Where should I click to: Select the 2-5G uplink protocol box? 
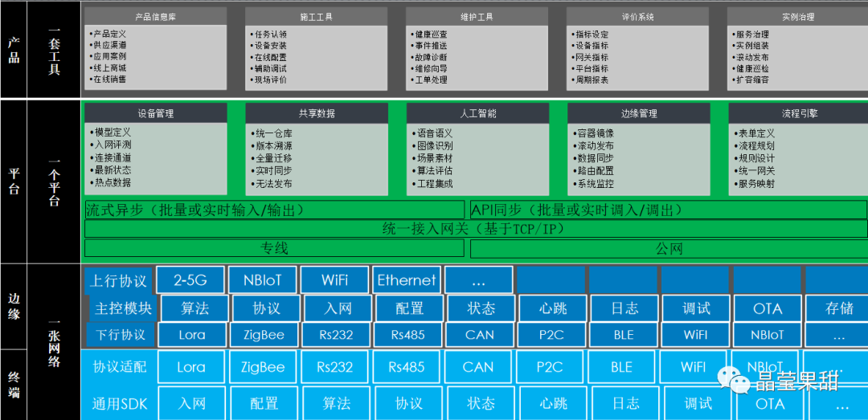tap(190, 280)
